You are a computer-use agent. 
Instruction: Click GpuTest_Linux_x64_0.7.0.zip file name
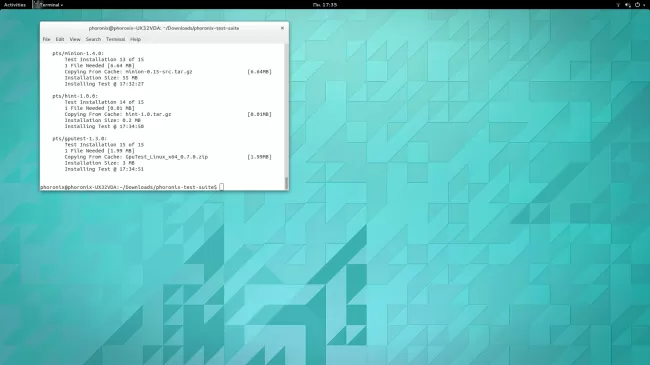[x=167, y=157]
